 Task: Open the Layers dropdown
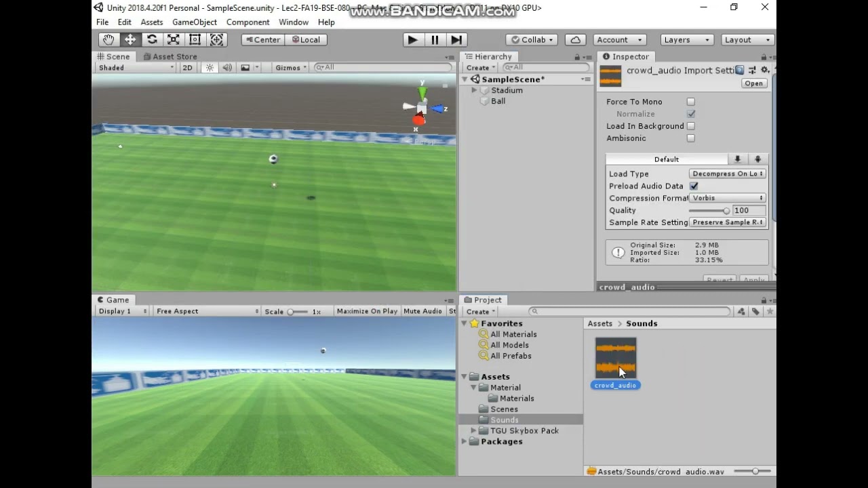point(688,40)
